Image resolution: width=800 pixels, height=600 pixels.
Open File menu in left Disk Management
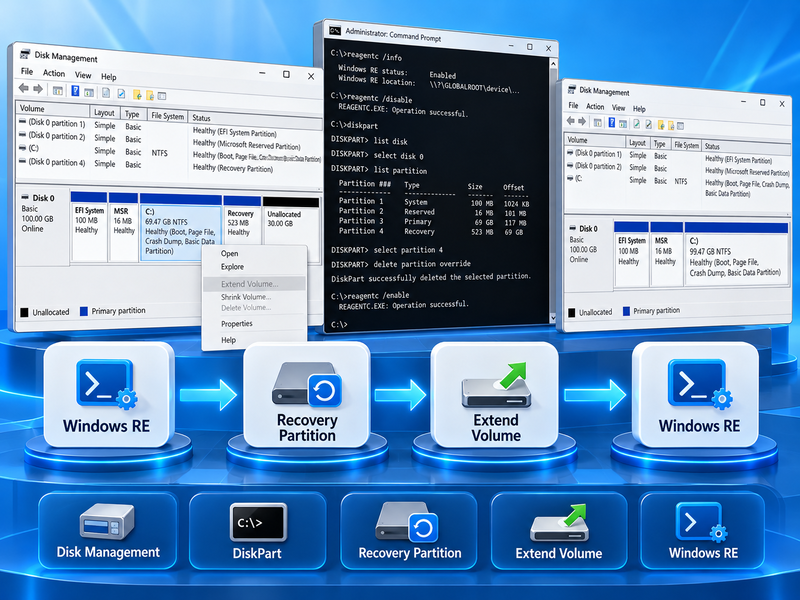27,71
